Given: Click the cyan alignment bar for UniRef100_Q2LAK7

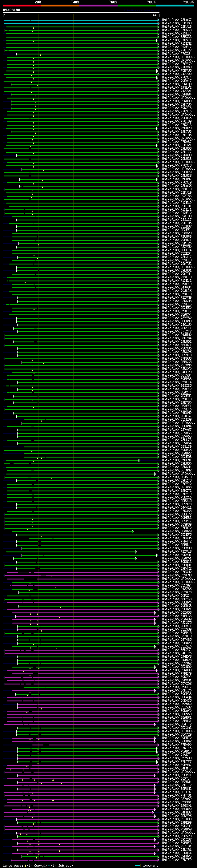Looking at the screenshot, I should (x=81, y=20).
